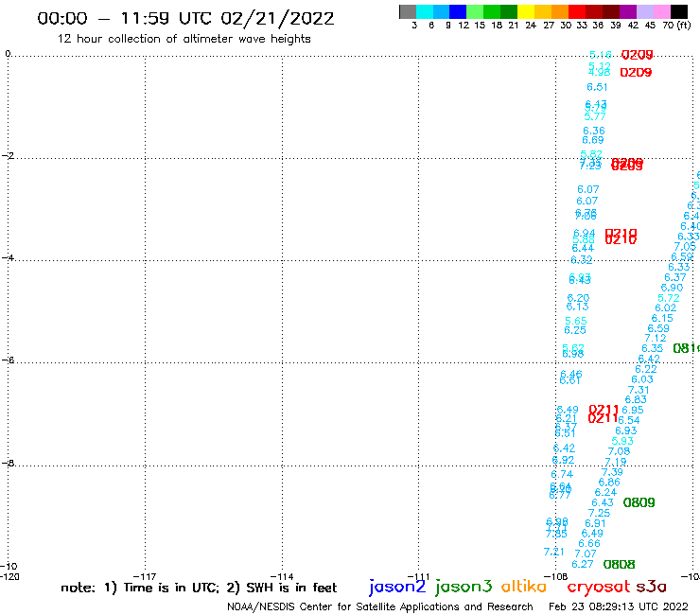Click the green 0809 time marker
This screenshot has height=615, width=700.
(639, 503)
